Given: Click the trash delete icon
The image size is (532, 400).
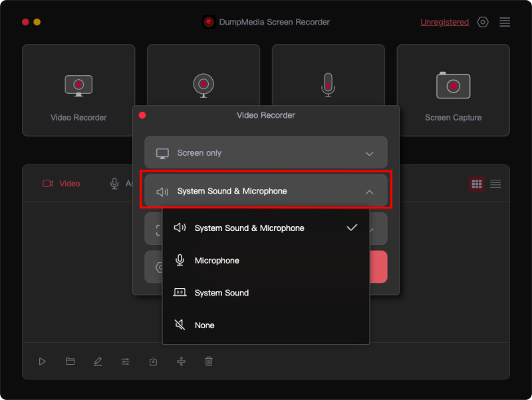Looking at the screenshot, I should click(209, 361).
